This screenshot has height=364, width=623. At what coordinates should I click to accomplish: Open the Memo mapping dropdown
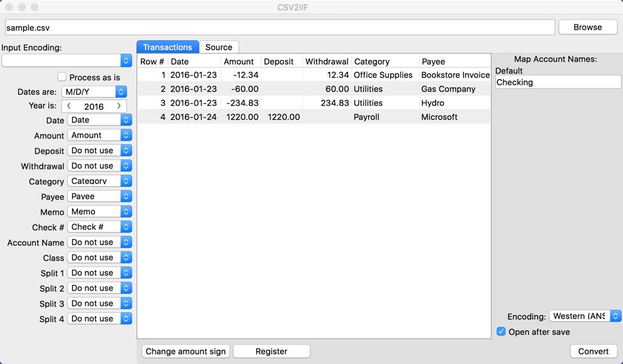tap(99, 212)
